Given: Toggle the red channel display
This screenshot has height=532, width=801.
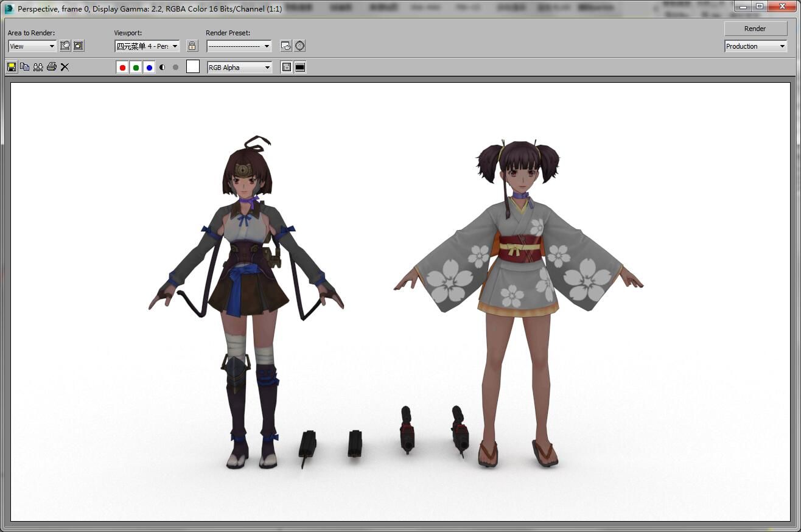Looking at the screenshot, I should point(122,68).
